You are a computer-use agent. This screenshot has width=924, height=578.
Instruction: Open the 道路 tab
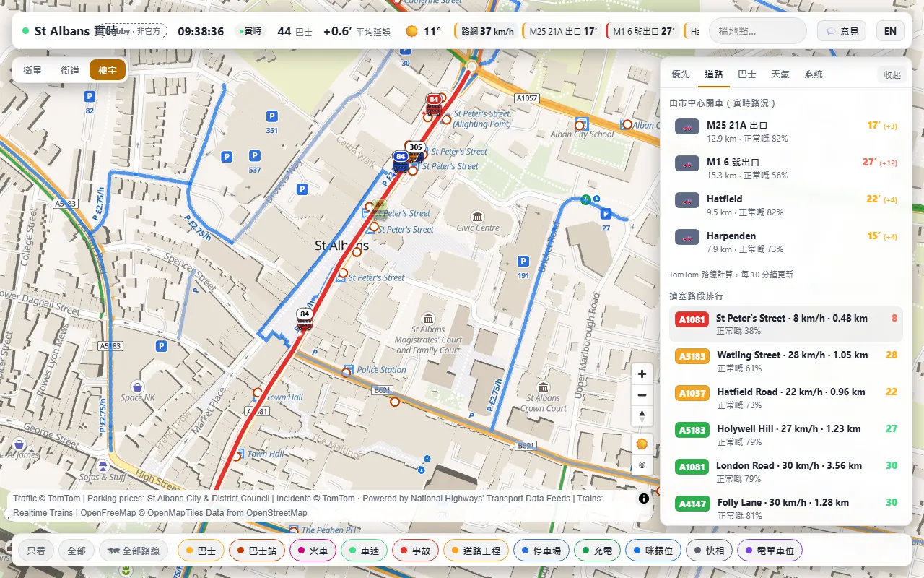pyautogui.click(x=714, y=74)
